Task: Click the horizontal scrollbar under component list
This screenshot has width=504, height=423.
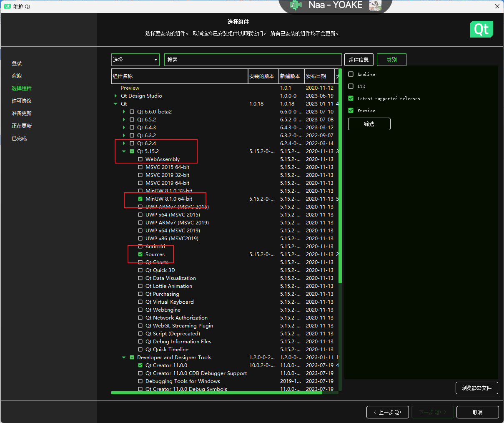Action: [216, 393]
